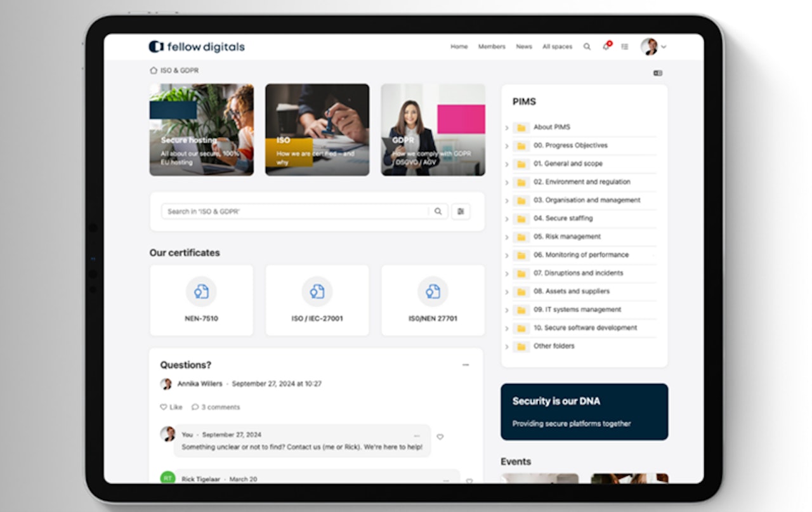Viewport: 812px width, 512px height.
Task: Click the ISO & GDPR breadcrumb link
Action: [x=180, y=70]
